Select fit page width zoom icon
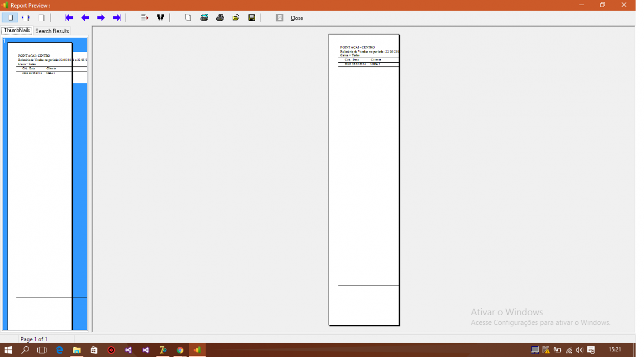The width and height of the screenshot is (644, 357). click(x=26, y=18)
